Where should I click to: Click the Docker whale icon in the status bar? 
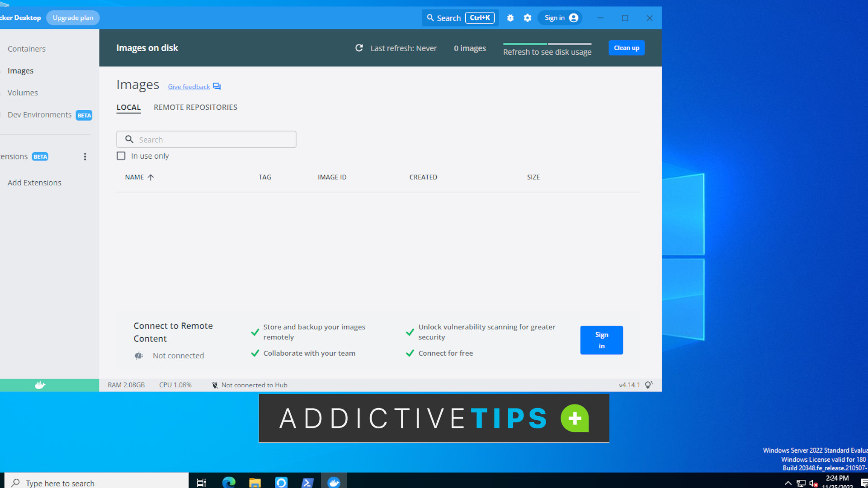40,385
